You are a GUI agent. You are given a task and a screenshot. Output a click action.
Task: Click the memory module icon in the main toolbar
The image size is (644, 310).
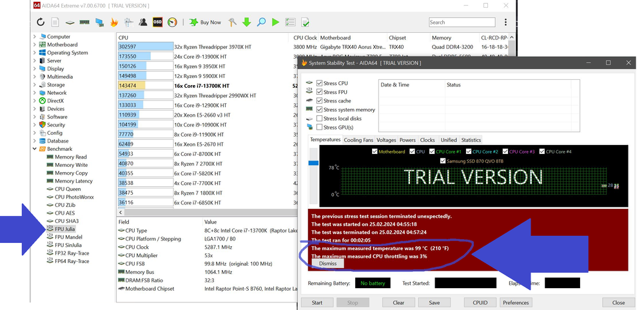[x=84, y=22]
